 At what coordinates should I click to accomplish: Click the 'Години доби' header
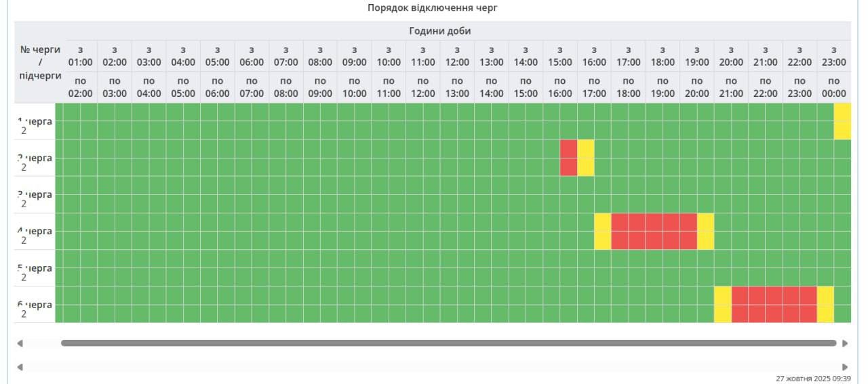(439, 31)
